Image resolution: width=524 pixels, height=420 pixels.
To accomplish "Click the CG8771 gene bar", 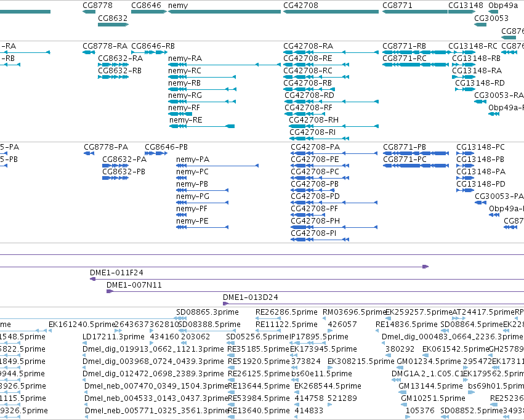I will click(415, 12).
